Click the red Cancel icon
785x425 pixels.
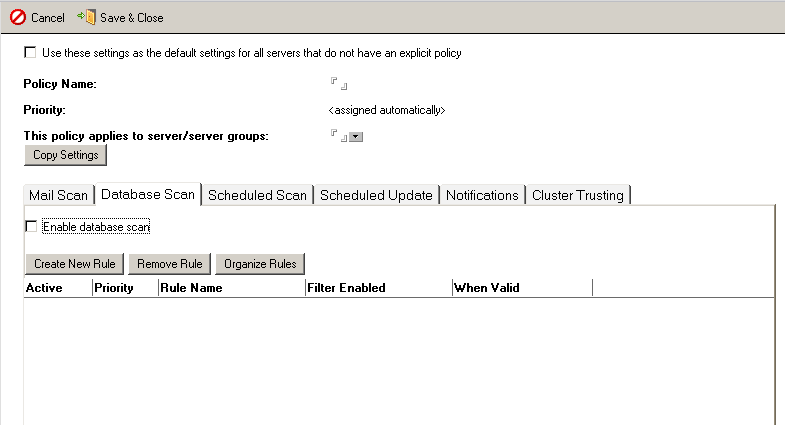(17, 18)
